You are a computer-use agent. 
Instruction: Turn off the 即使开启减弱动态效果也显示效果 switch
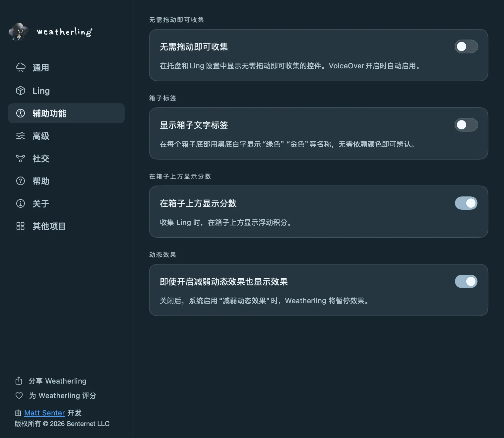[466, 281]
